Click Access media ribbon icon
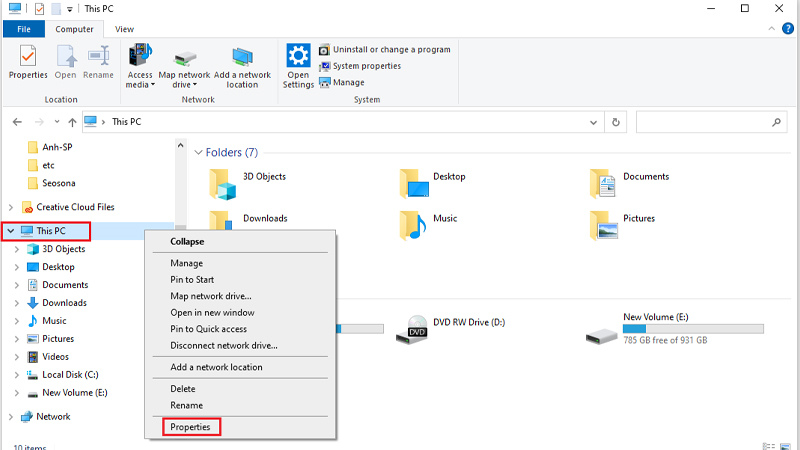Image resolution: width=800 pixels, height=450 pixels. coord(140,56)
